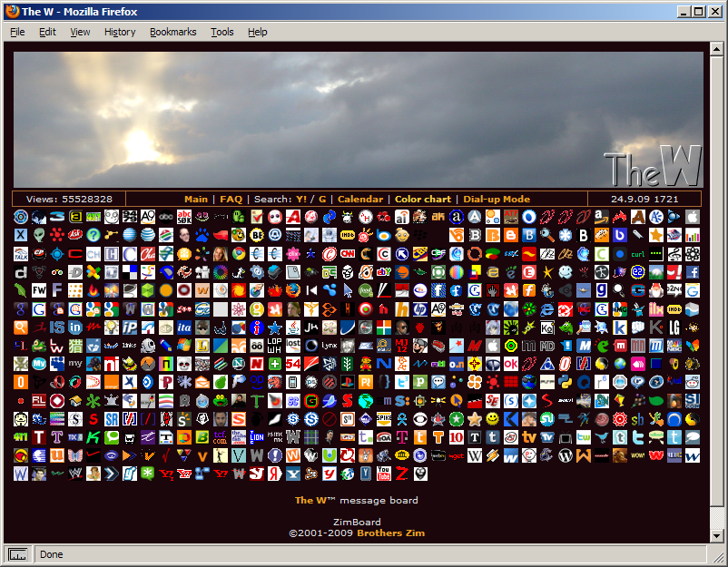Click the Amazon 'a' smile favicon
728x567 pixels.
point(602,216)
